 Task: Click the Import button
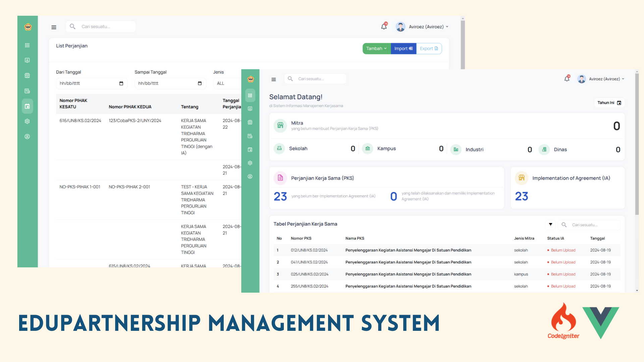(403, 49)
